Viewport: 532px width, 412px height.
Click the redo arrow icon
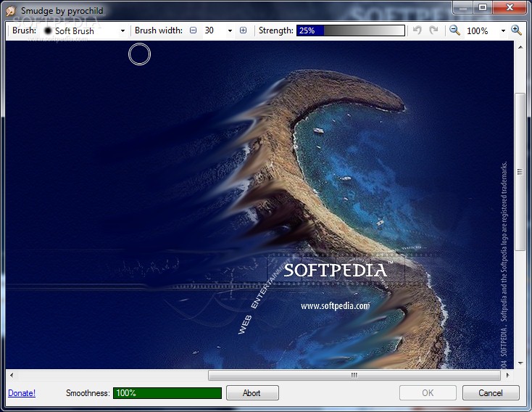click(433, 30)
